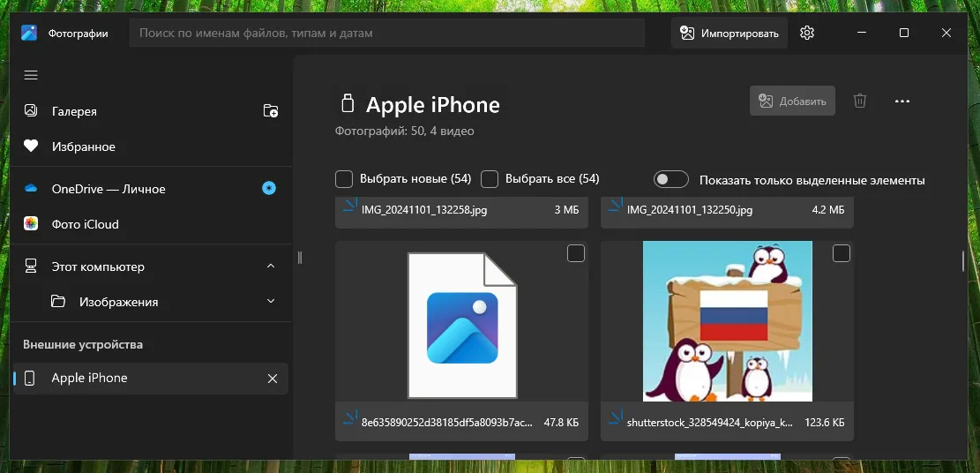The width and height of the screenshot is (980, 473).
Task: Click the vertical scrollbar thumb
Action: 962,260
